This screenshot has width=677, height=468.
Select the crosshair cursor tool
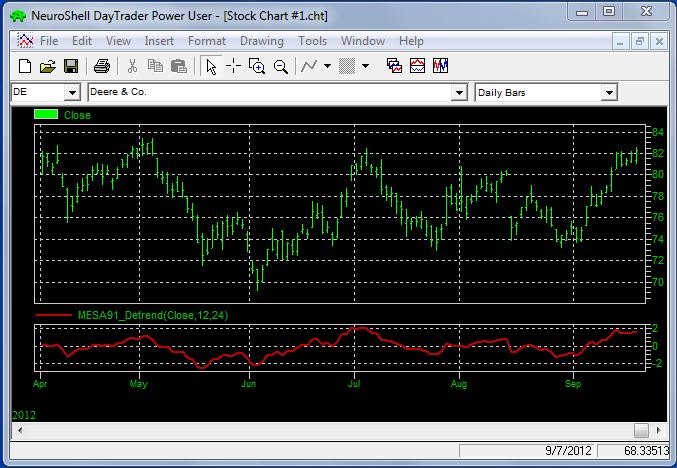click(x=234, y=66)
